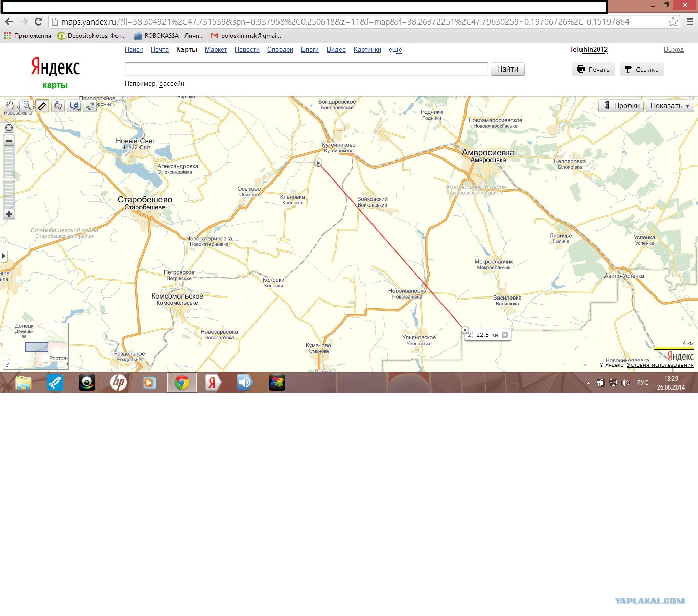Open the HP app on the taskbar

[119, 382]
